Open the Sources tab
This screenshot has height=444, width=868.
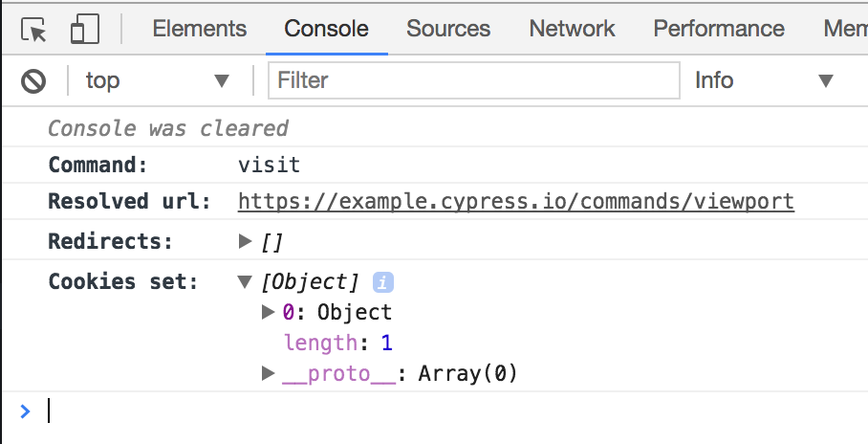pyautogui.click(x=448, y=29)
